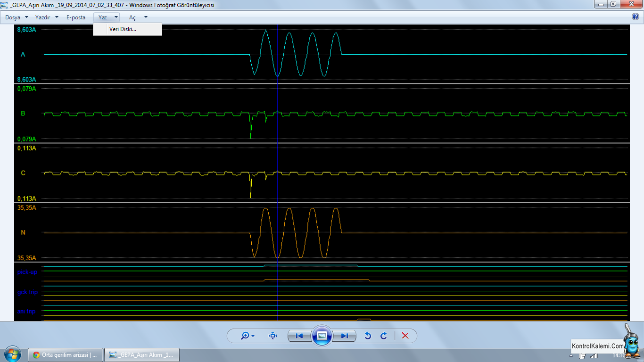The height and width of the screenshot is (362, 644).
Task: Start the slide show
Action: (x=322, y=336)
